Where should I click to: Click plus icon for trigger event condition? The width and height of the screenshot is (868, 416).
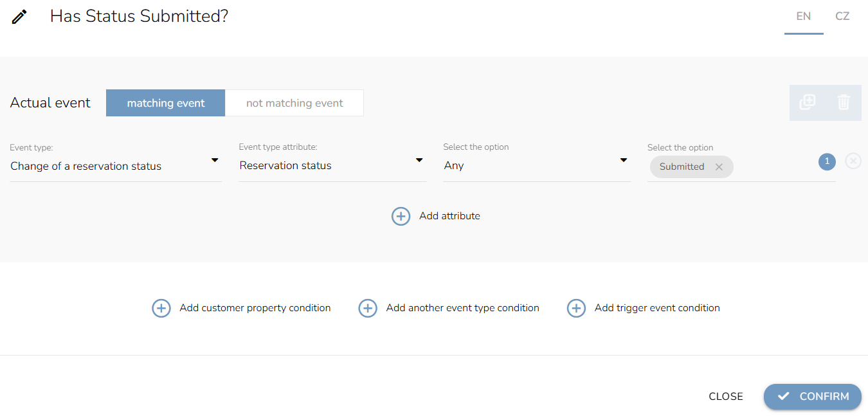coord(576,308)
